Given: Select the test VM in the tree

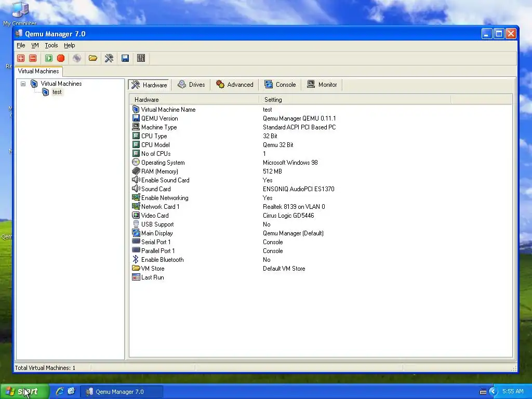Looking at the screenshot, I should click(x=57, y=92).
